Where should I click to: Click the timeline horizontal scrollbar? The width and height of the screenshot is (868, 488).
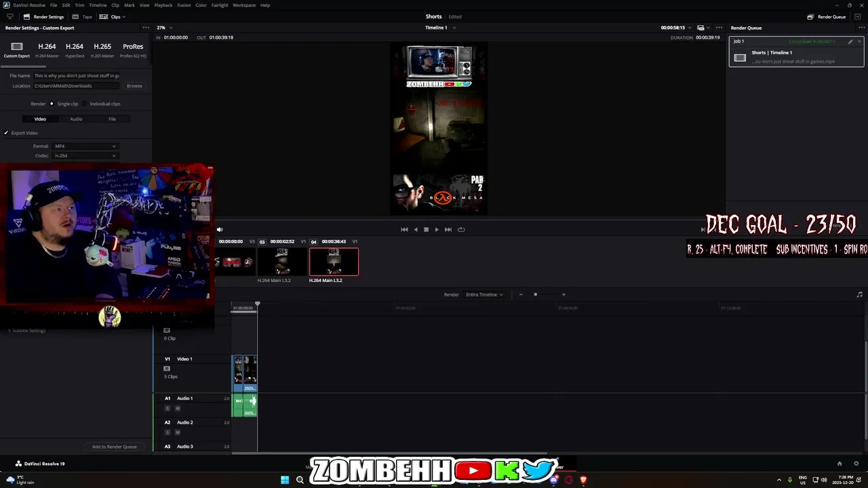pyautogui.click(x=389, y=453)
